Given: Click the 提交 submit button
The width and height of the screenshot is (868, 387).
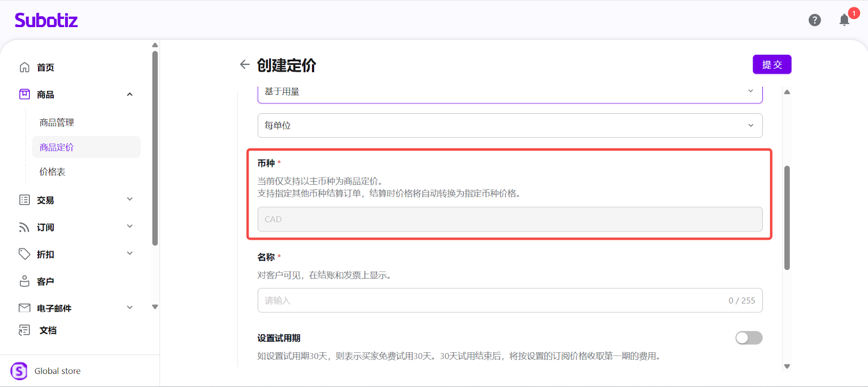Looking at the screenshot, I should [x=771, y=64].
